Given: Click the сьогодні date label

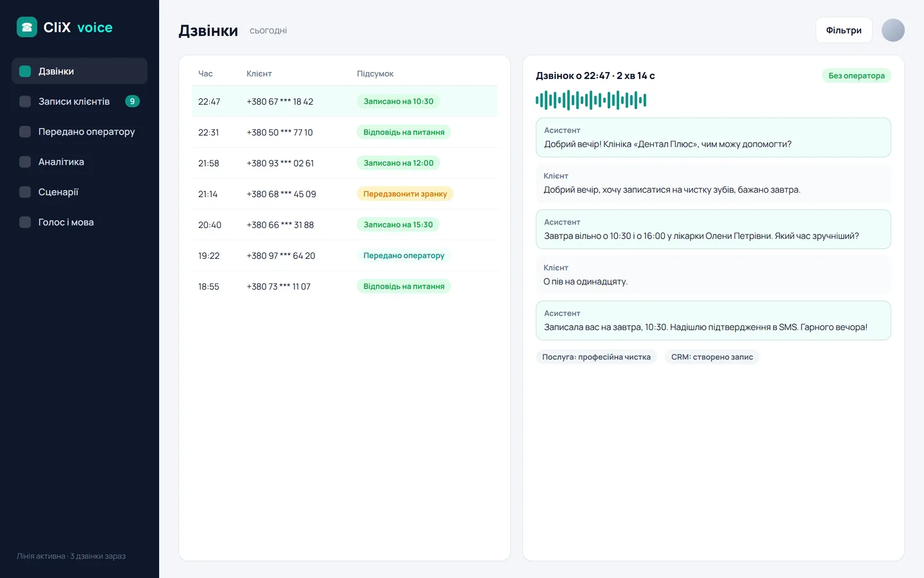Looking at the screenshot, I should coord(268,31).
